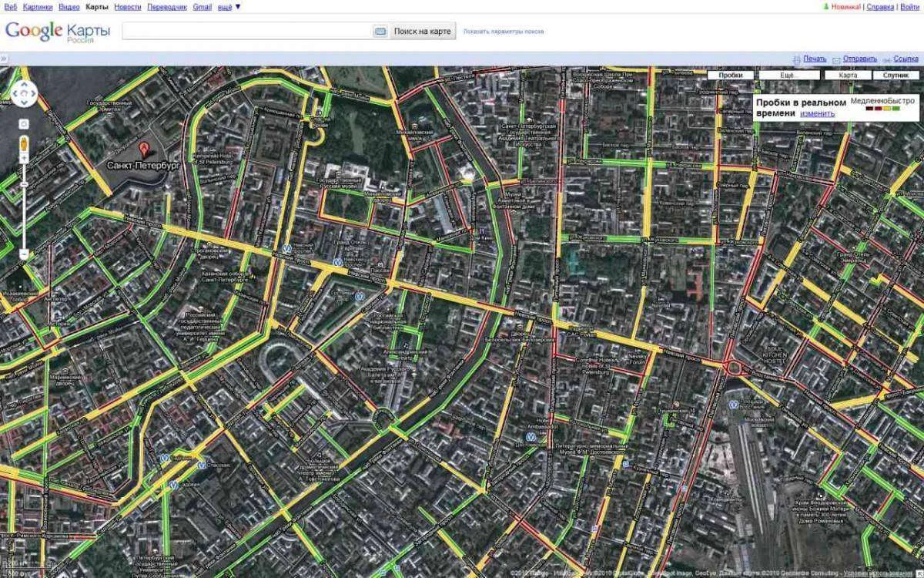Click Показать параметры поиска link

point(504,32)
